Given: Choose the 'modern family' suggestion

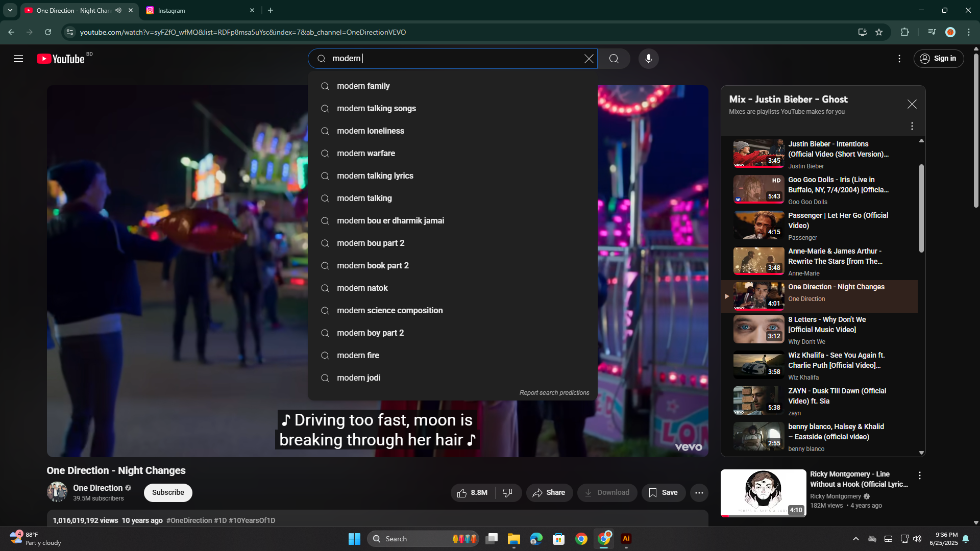Looking at the screenshot, I should click(x=452, y=86).
